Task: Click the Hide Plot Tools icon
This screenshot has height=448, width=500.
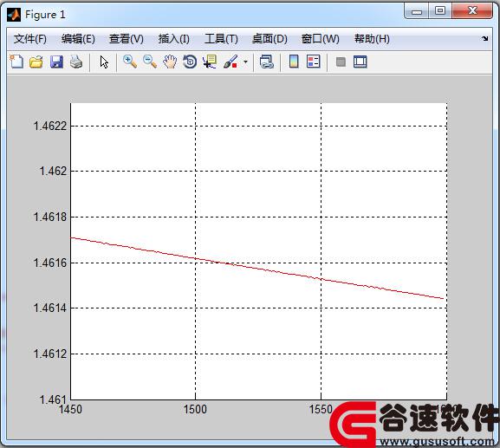Action: click(341, 62)
